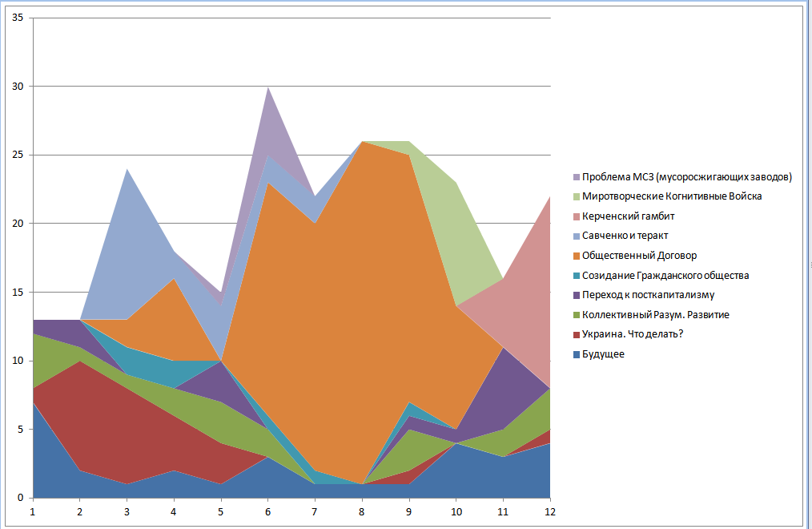The image size is (812, 529).
Task: Click the green Коллективный Разум legend swatch
Action: coord(575,315)
